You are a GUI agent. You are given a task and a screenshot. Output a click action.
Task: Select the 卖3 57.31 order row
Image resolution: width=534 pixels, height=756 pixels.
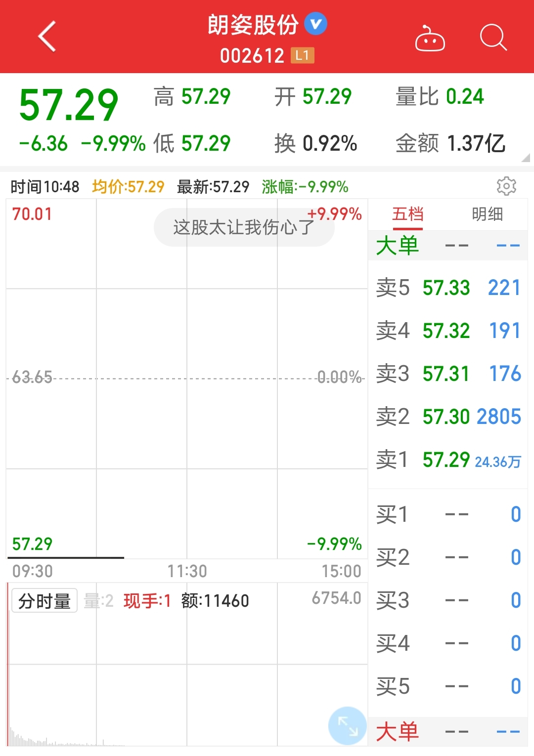(448, 374)
